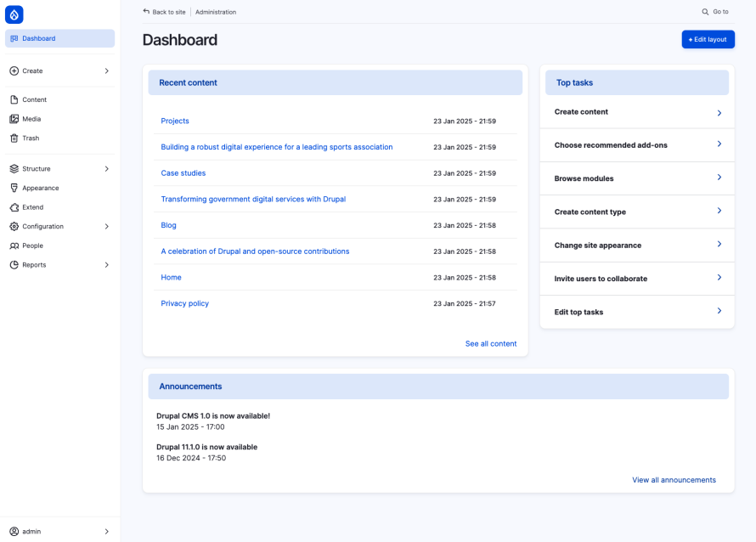Expand the admin account menu chevron
This screenshot has height=542, width=756.
pyautogui.click(x=106, y=532)
